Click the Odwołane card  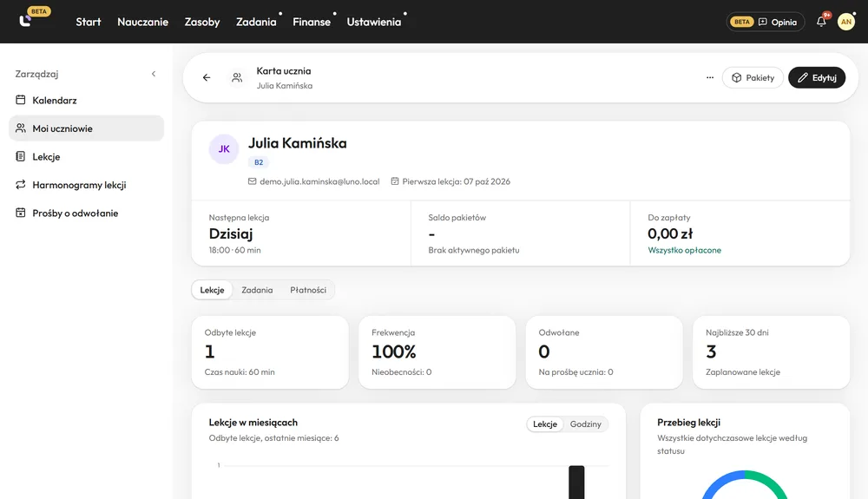pos(604,351)
